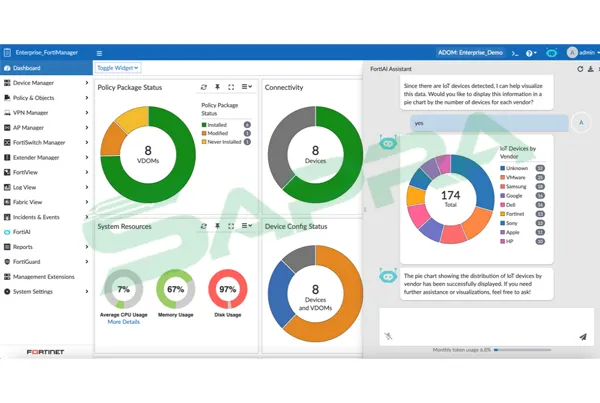Click the Installed legend swatch

tap(204, 125)
